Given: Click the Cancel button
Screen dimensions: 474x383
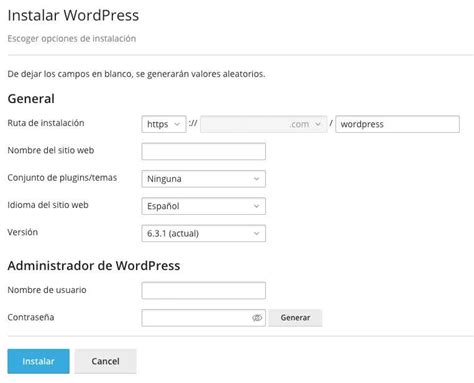Looking at the screenshot, I should point(105,361).
